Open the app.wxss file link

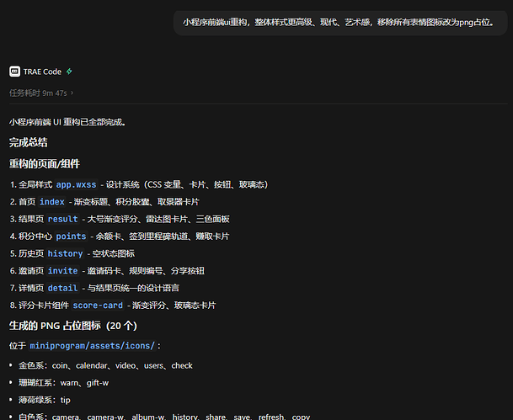[x=76, y=184]
